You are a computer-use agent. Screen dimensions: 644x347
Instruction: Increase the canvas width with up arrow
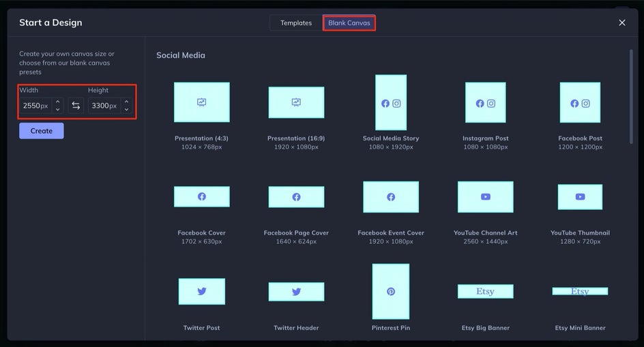click(57, 102)
